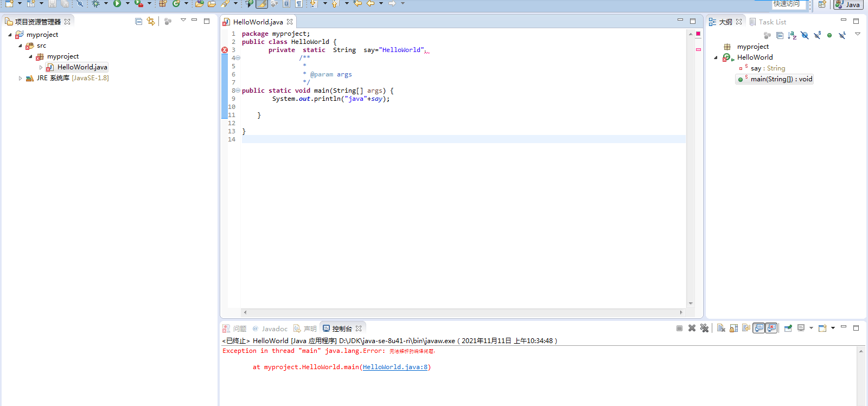Open the Open Console dropdown arrow
This screenshot has width=868, height=406.
click(x=833, y=328)
